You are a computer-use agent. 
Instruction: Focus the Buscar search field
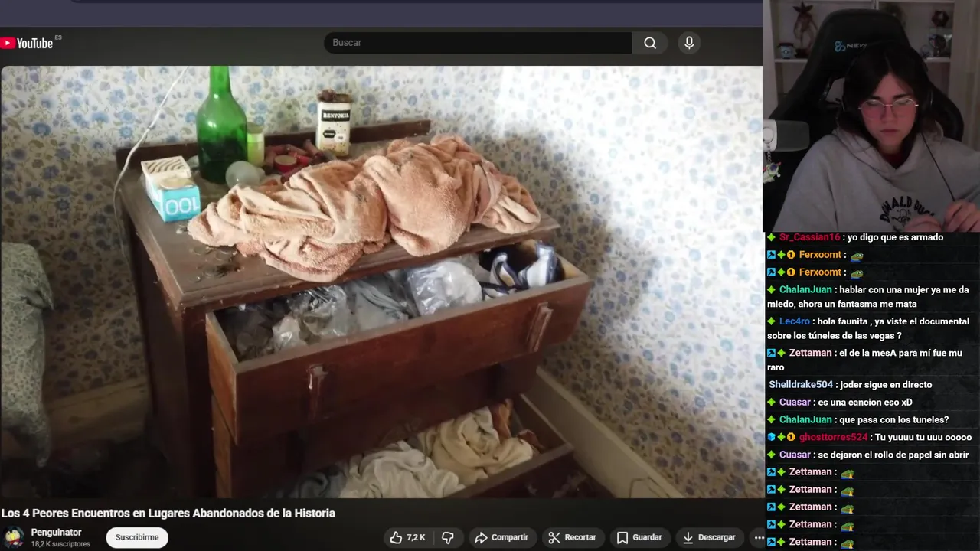478,43
